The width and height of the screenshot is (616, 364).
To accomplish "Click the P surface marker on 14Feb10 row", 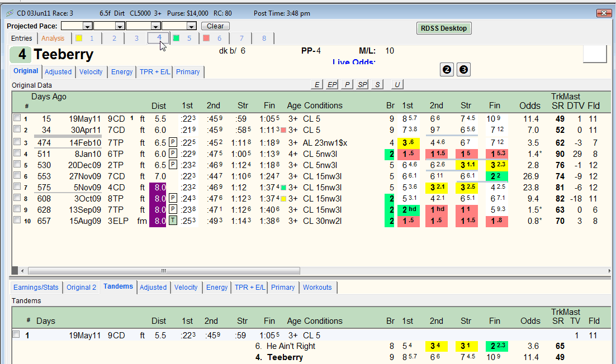I will coord(173,142).
